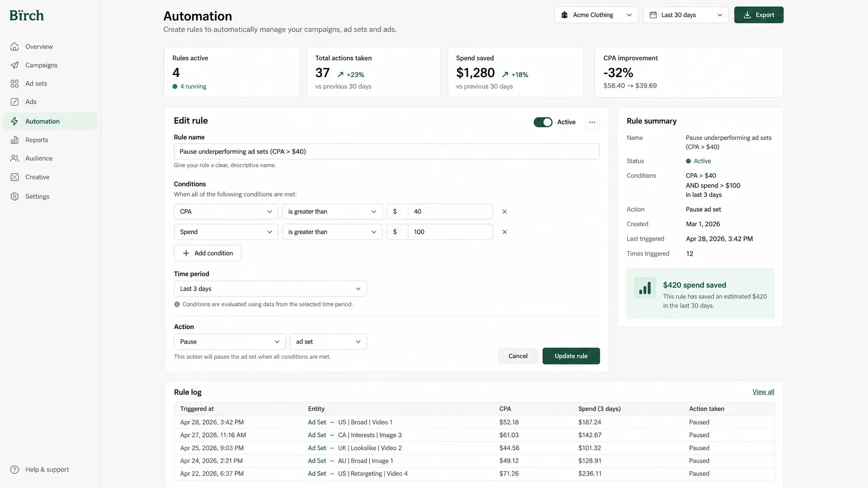Open the Ad Set link for US | Retargeting | Video 4
This screenshot has height=488, width=868.
[x=317, y=474]
